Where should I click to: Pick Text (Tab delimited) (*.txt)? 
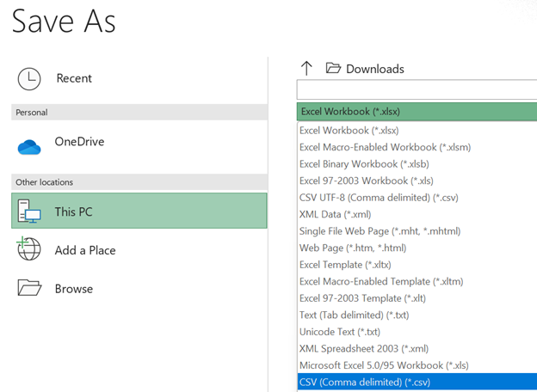point(352,315)
